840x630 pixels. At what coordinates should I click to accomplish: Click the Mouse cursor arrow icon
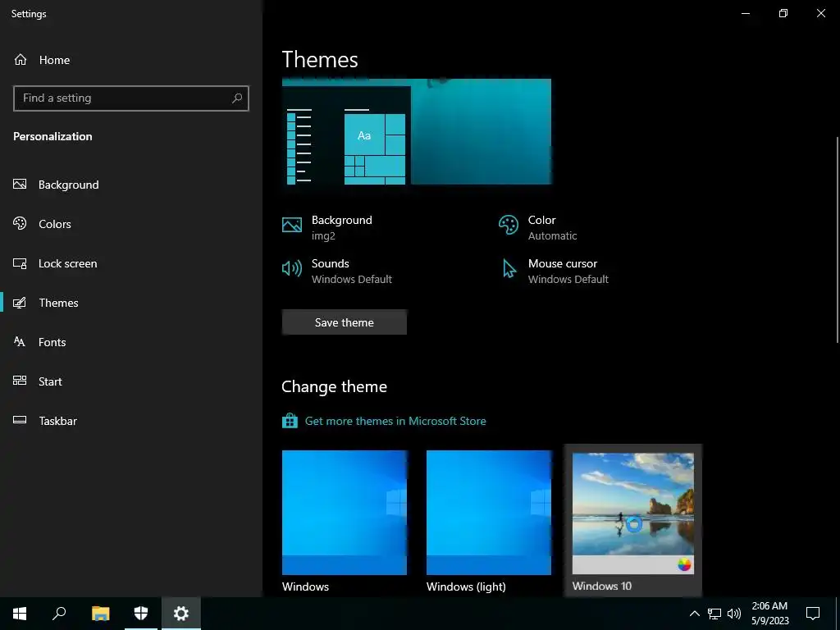[x=509, y=268]
